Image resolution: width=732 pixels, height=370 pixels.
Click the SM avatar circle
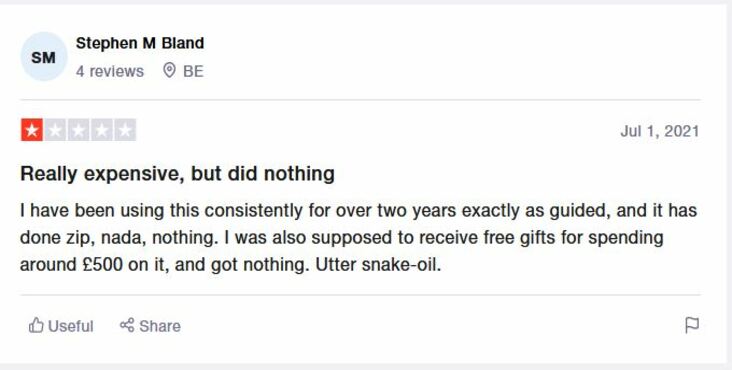43,57
